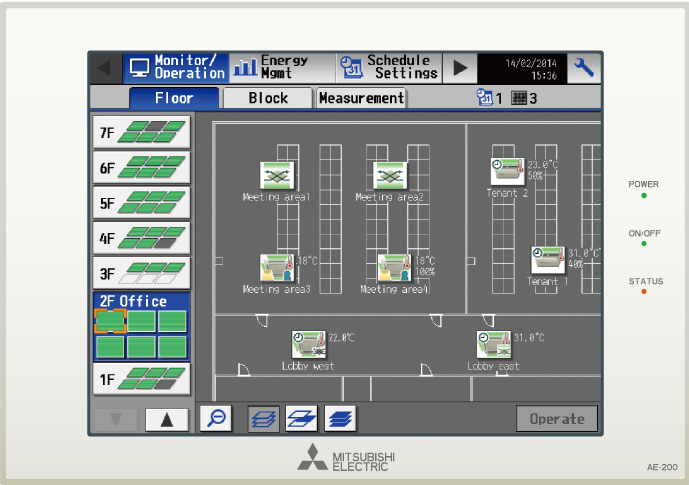
Task: Click the 'Lobby west' label
Action: 308,366
